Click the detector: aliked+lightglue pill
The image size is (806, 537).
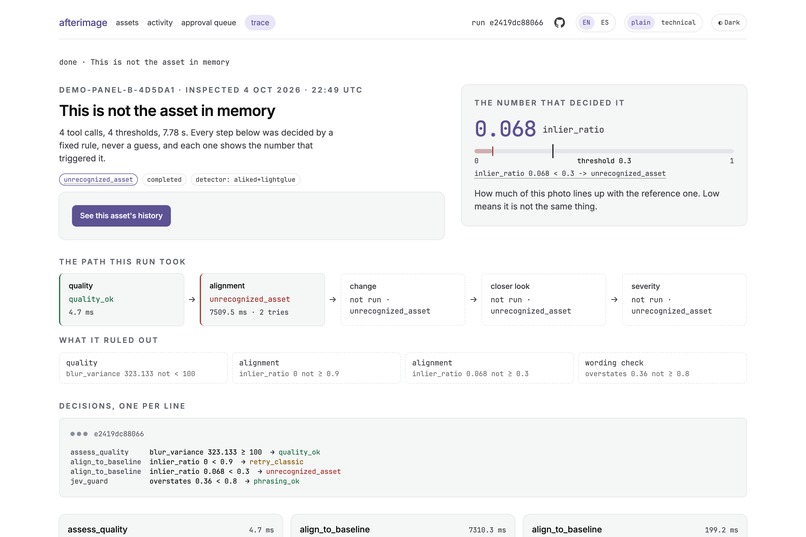245,180
